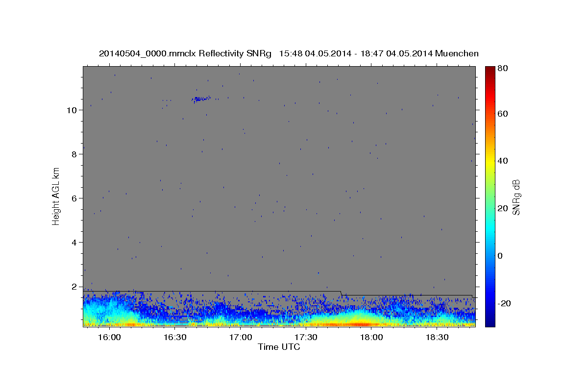Click the colorbar value 20
Image resolution: width=588 pixels, height=392 pixels.
click(x=503, y=209)
